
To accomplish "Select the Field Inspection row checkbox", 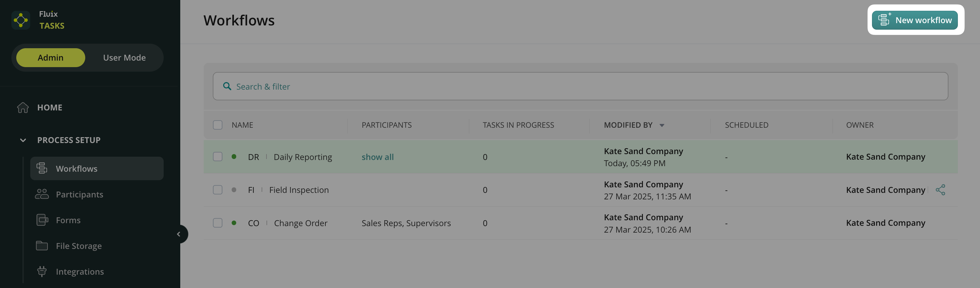I will pyautogui.click(x=218, y=190).
